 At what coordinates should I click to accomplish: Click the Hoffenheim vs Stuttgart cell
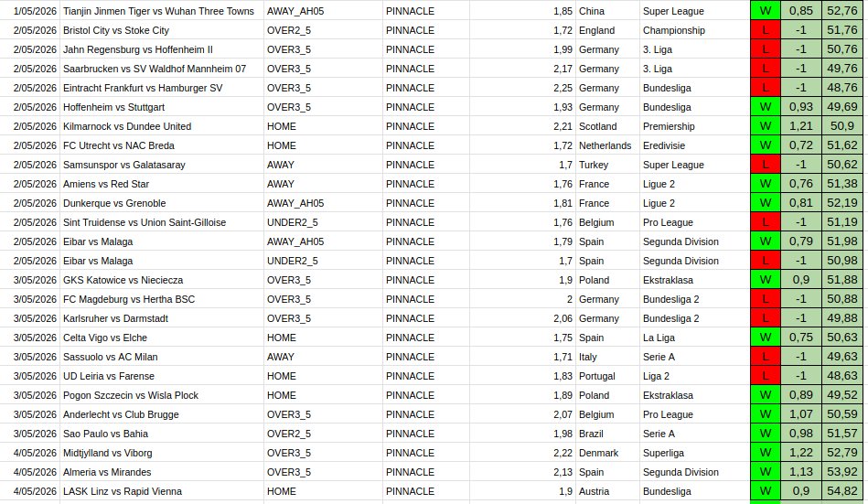click(x=162, y=107)
